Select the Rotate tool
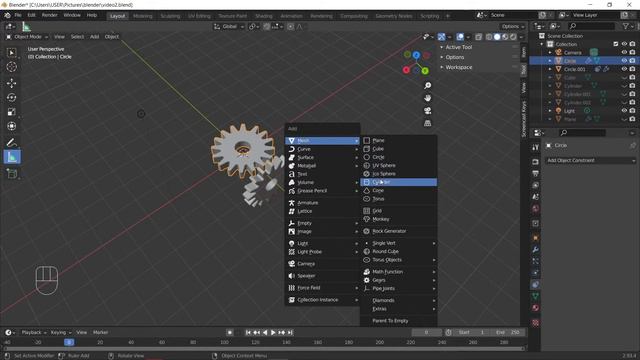The width and height of the screenshot is (640, 360). 11,98
